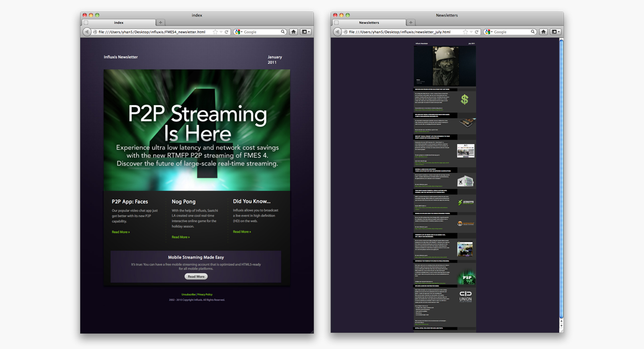644x349 pixels.
Task: Select the Newsletters tab
Action: coord(369,23)
